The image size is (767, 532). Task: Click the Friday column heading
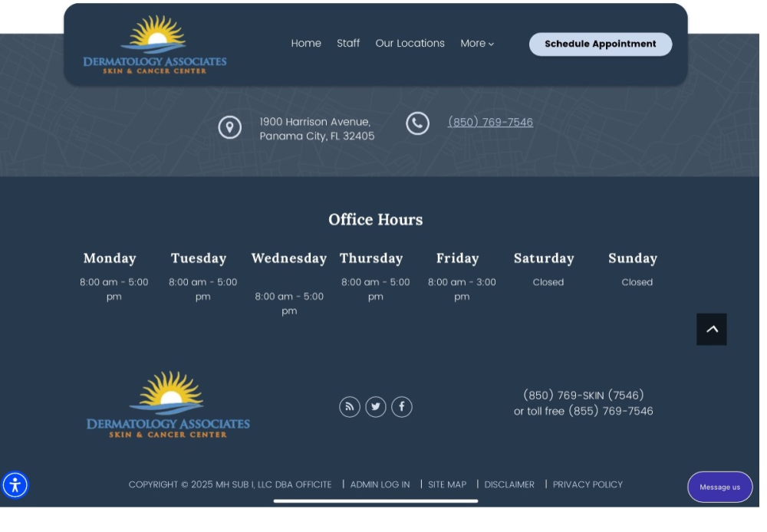pyautogui.click(x=458, y=258)
